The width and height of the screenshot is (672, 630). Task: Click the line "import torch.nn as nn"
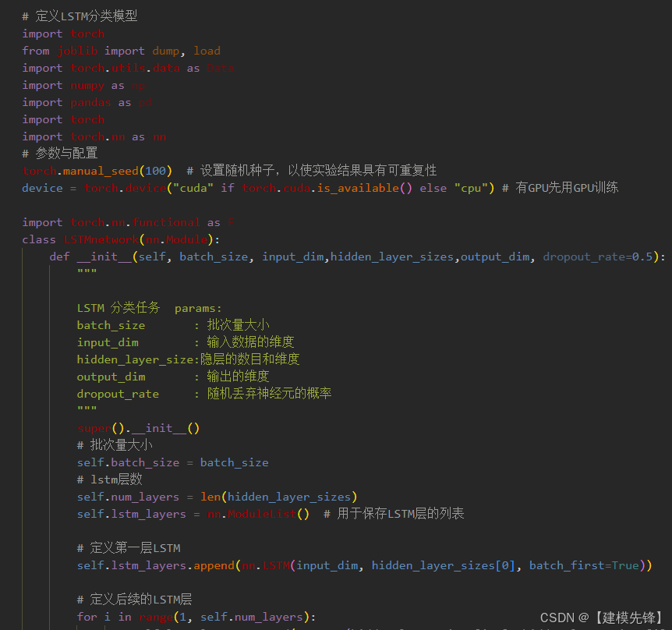coord(94,136)
